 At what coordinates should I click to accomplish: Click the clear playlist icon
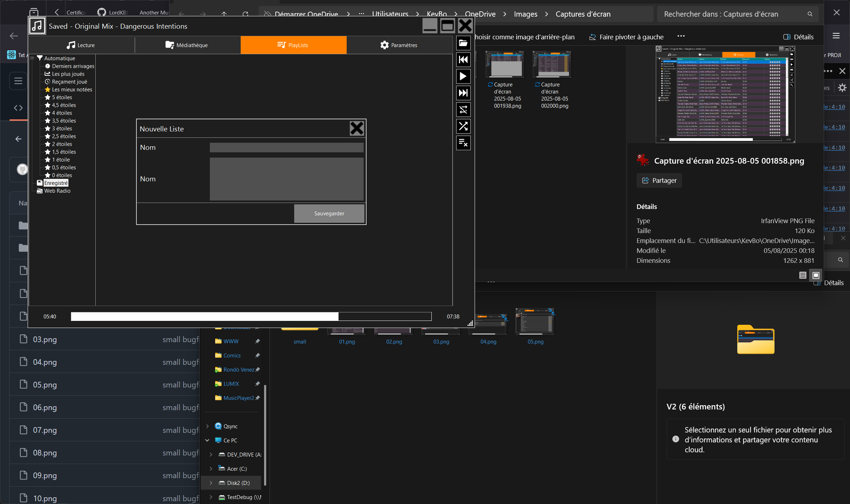(x=463, y=143)
